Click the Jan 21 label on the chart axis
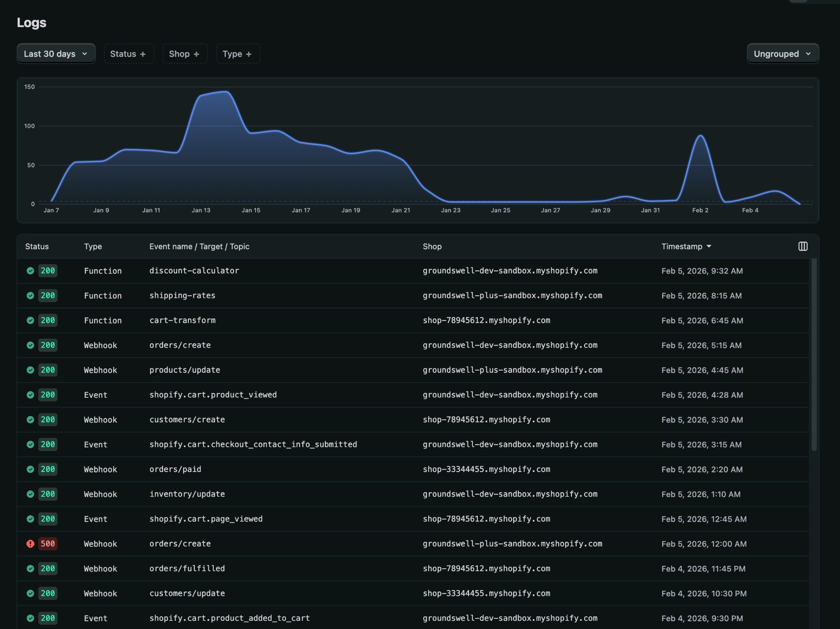The height and width of the screenshot is (629, 840). coord(401,210)
